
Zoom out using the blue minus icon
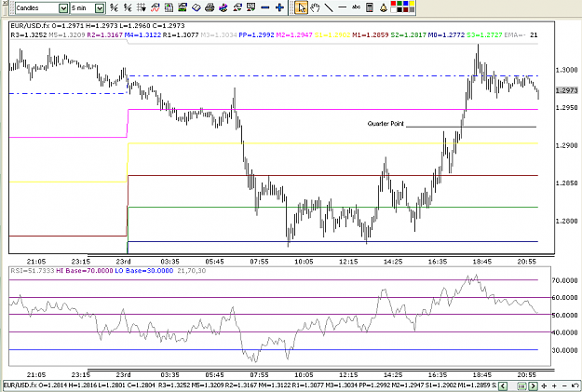tap(265, 7)
